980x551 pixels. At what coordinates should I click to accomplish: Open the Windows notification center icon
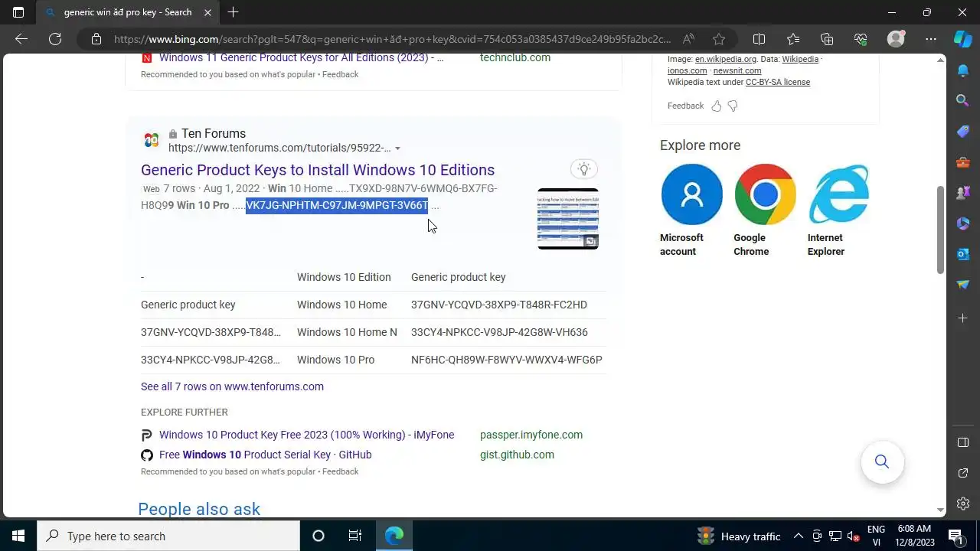(955, 536)
